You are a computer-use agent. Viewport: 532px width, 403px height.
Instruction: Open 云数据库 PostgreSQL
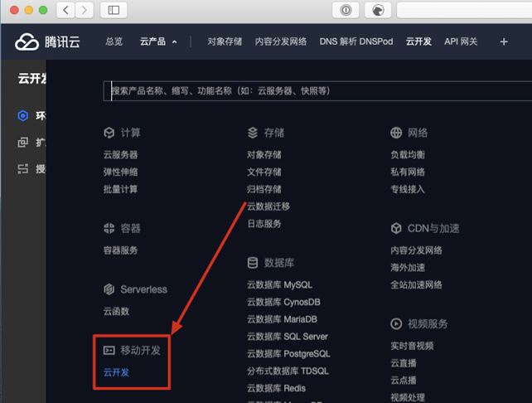[x=288, y=354]
